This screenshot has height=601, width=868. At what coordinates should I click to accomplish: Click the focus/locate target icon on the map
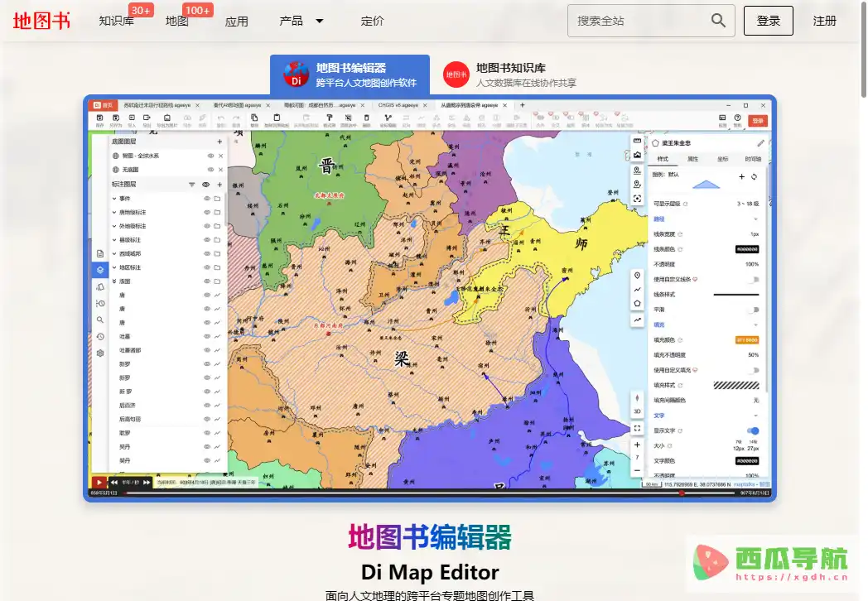pyautogui.click(x=637, y=199)
